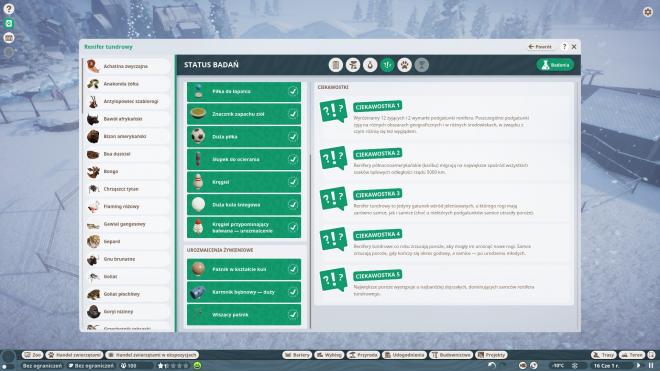Select Bizon amerykański in animal list

coord(128,136)
